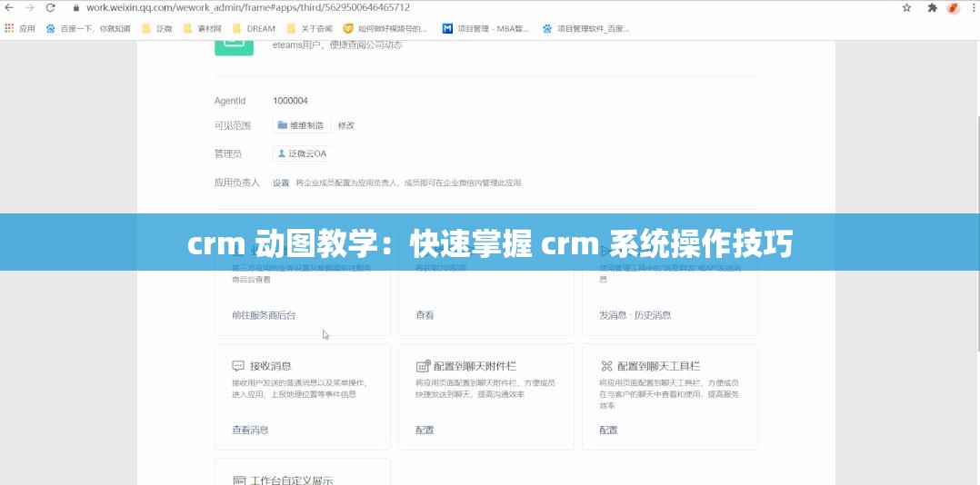Open 前往服务商后台 link
Screen dimensions: 980x485
[264, 315]
